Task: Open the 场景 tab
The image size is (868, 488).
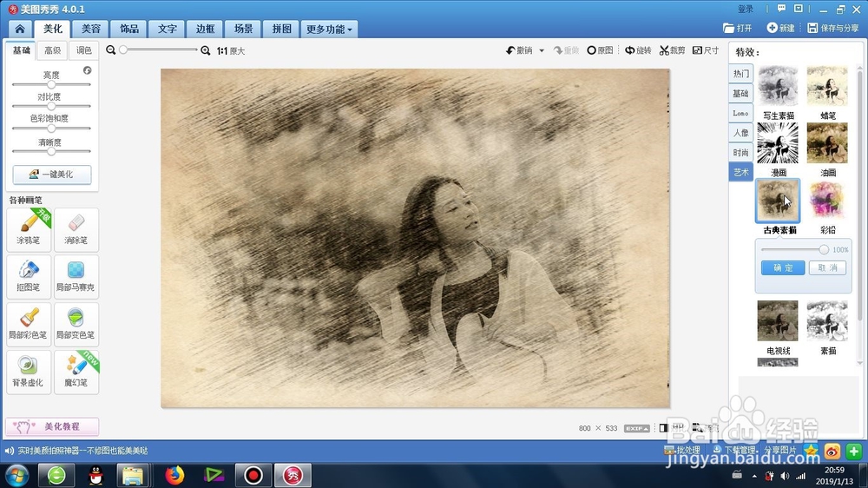Action: coord(243,29)
